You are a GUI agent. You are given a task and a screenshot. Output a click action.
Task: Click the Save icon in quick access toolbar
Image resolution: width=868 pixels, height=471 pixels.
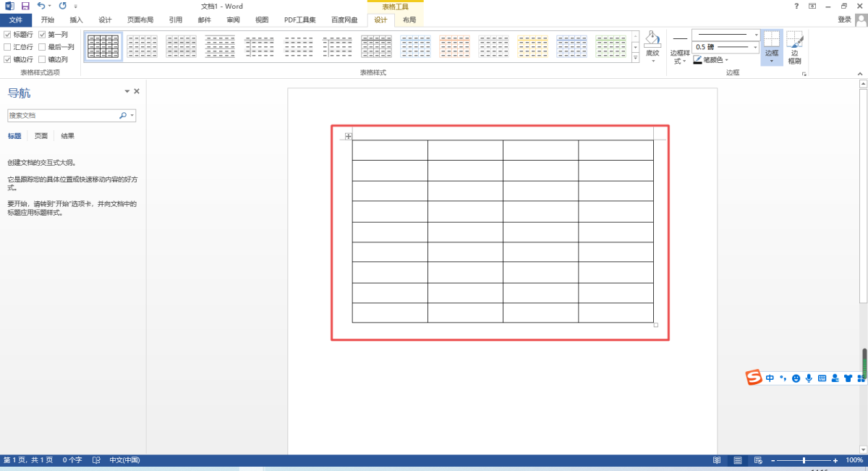pyautogui.click(x=25, y=6)
